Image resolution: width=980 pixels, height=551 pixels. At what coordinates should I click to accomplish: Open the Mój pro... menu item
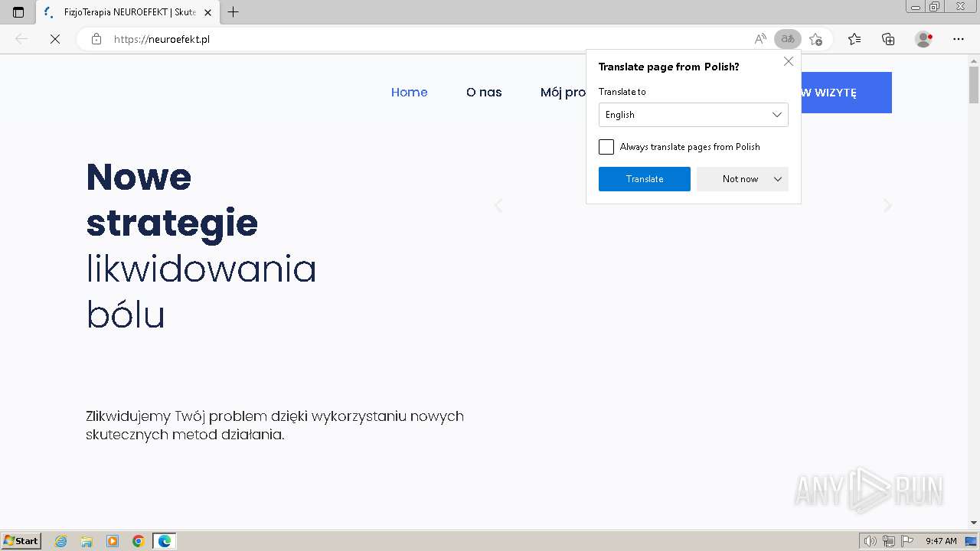tap(563, 93)
